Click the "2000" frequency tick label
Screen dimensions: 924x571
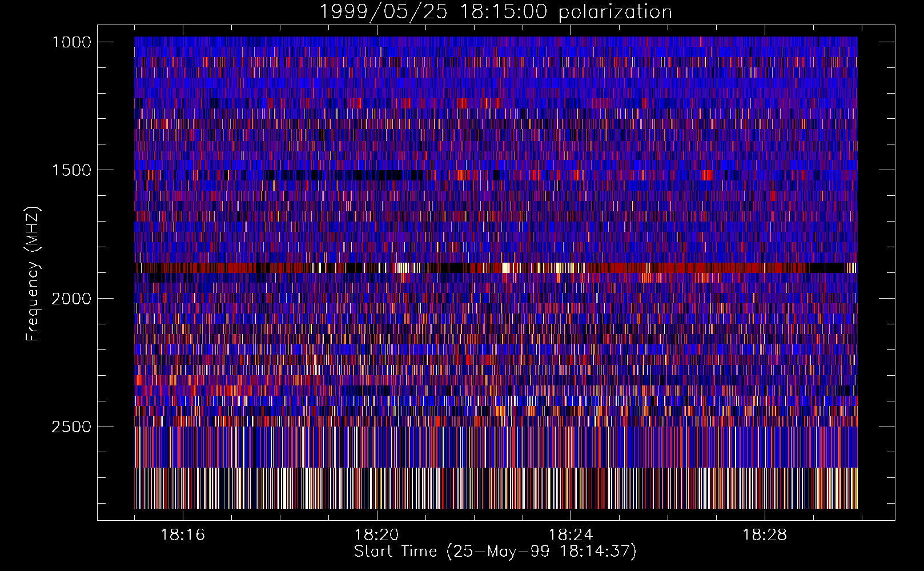click(x=71, y=299)
